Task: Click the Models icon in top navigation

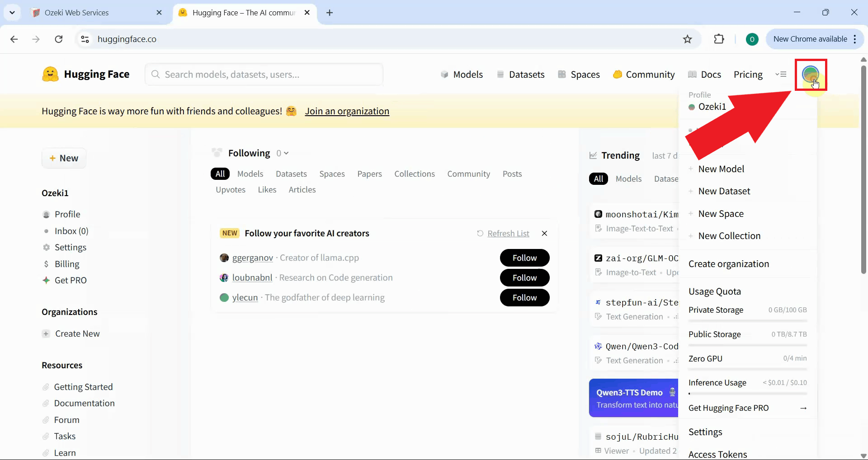Action: point(445,74)
